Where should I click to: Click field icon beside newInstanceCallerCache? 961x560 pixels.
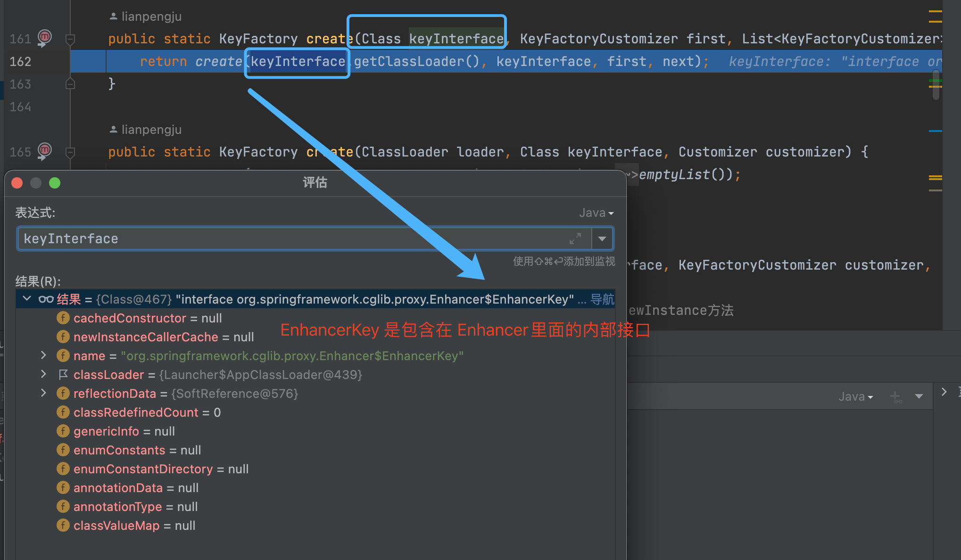click(x=63, y=337)
